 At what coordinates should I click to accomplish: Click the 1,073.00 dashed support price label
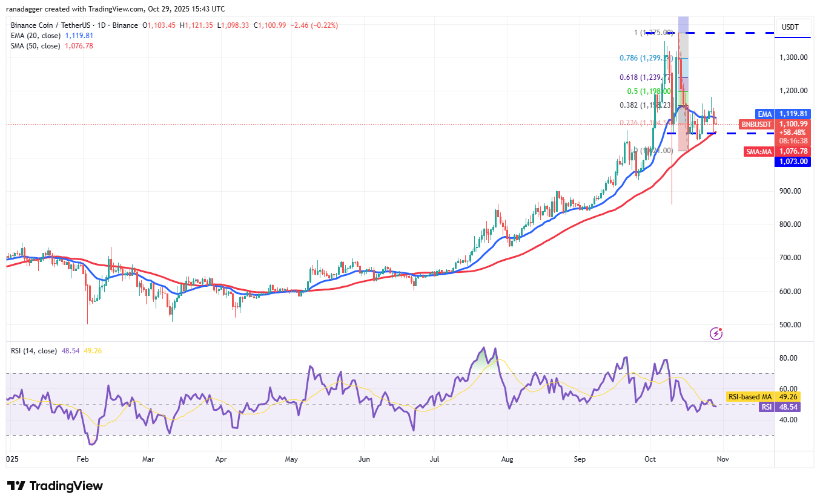click(x=793, y=162)
